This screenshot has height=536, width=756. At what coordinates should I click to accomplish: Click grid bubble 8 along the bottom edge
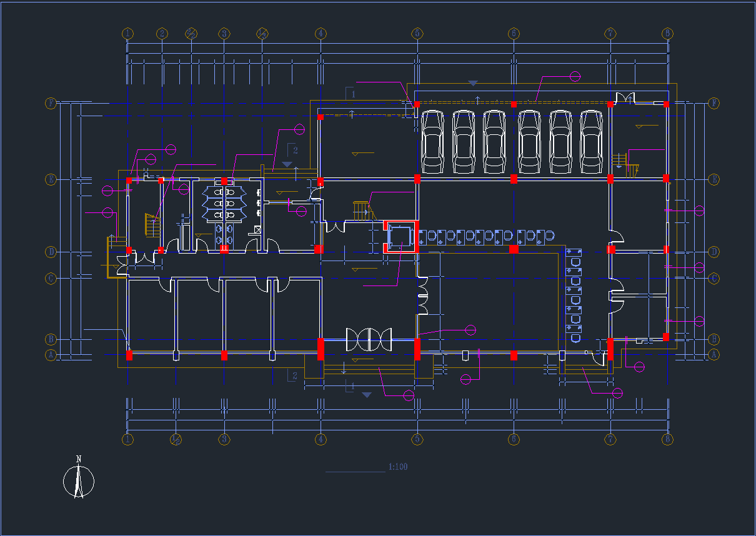[x=667, y=439]
